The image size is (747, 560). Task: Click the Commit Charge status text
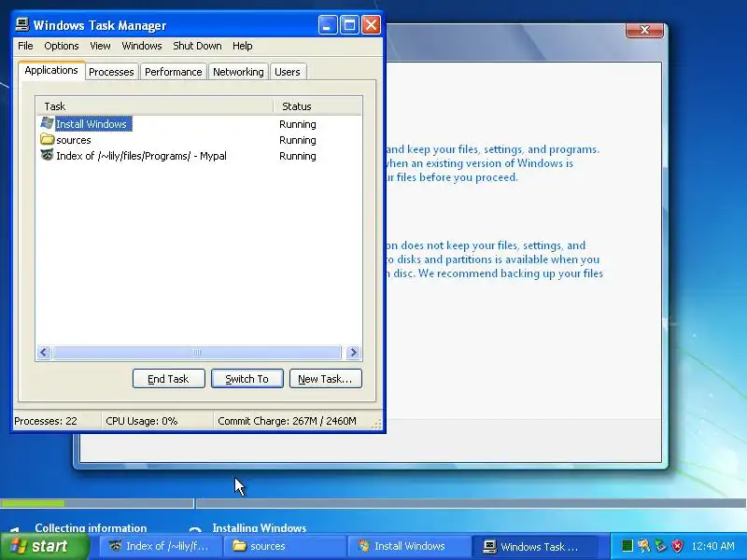coord(287,421)
